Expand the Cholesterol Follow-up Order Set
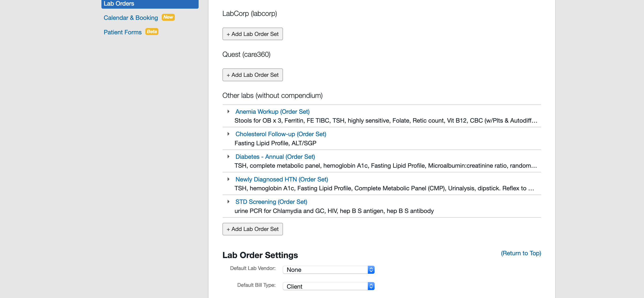The image size is (644, 298). 228,134
